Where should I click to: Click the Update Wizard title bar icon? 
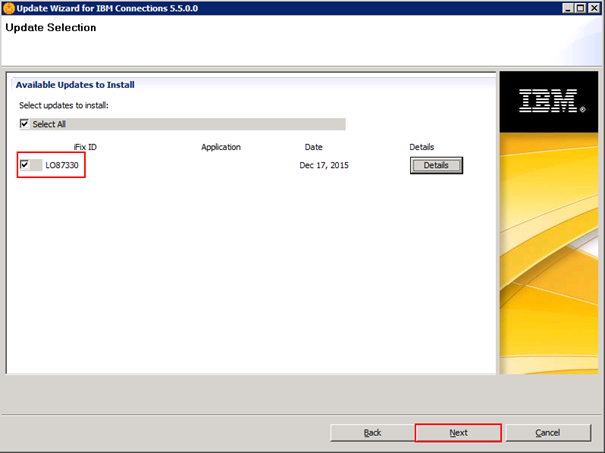(x=9, y=9)
